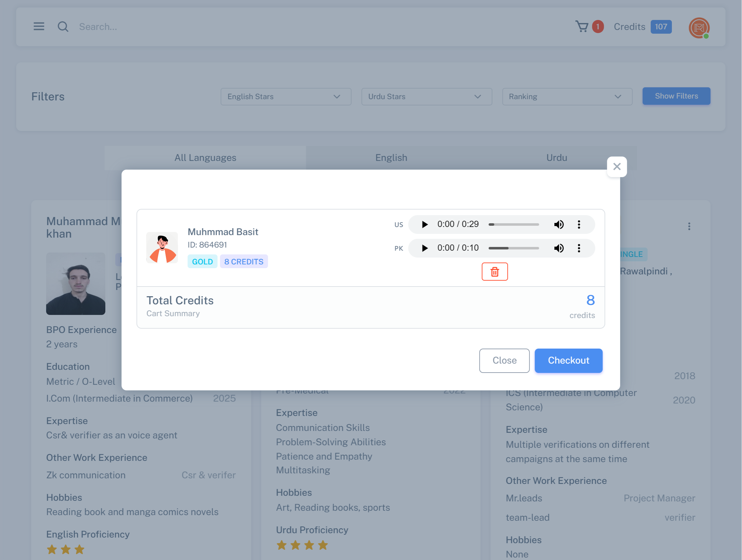This screenshot has width=742, height=560.
Task: Open the shopping cart icon
Action: click(582, 27)
